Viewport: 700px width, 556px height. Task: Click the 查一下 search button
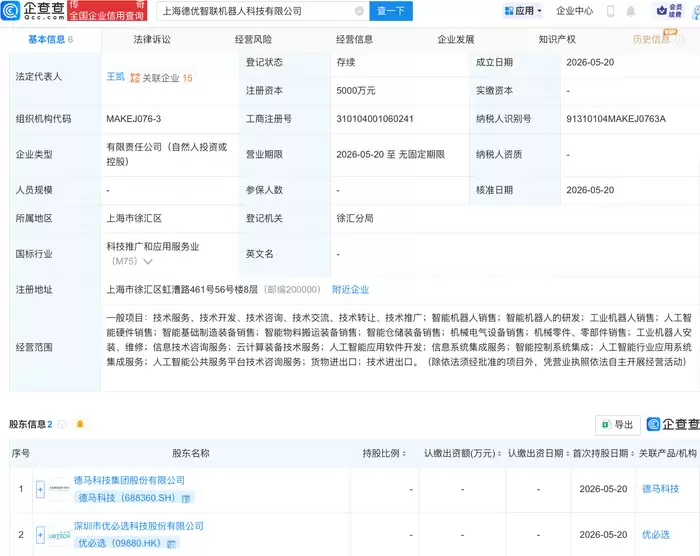point(391,11)
